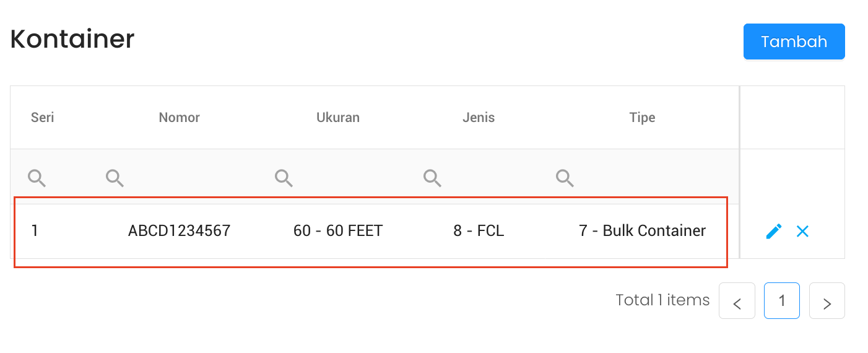Go to the next page arrow
Screen dimensions: 868x353
click(x=827, y=301)
